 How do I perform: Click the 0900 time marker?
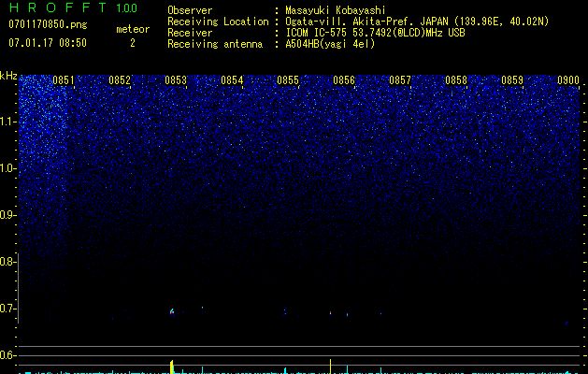point(568,80)
